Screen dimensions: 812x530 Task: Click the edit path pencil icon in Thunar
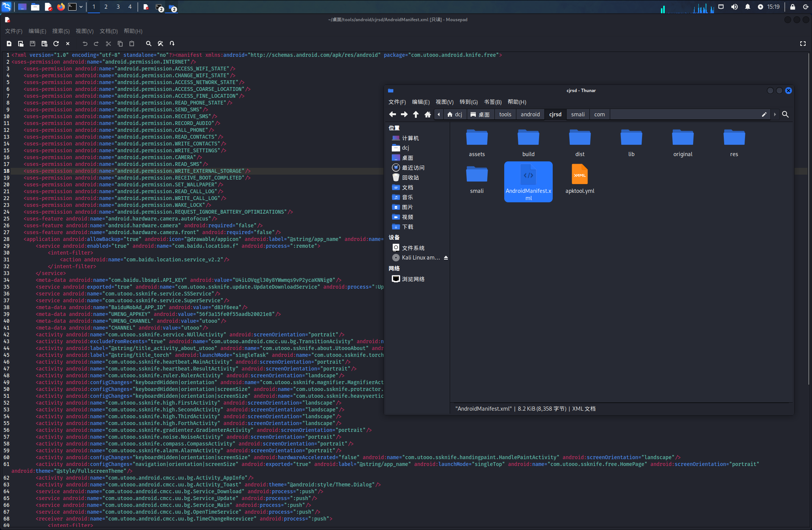764,114
